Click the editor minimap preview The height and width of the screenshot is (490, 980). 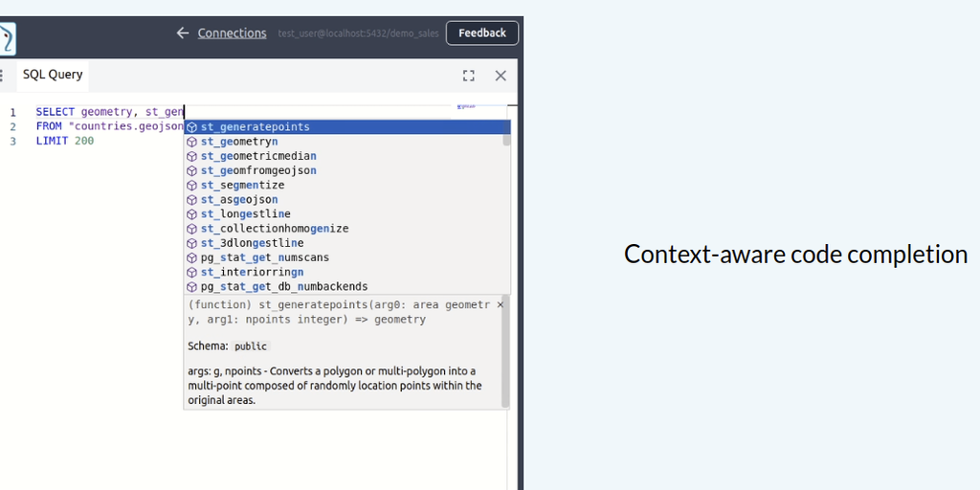point(466,107)
